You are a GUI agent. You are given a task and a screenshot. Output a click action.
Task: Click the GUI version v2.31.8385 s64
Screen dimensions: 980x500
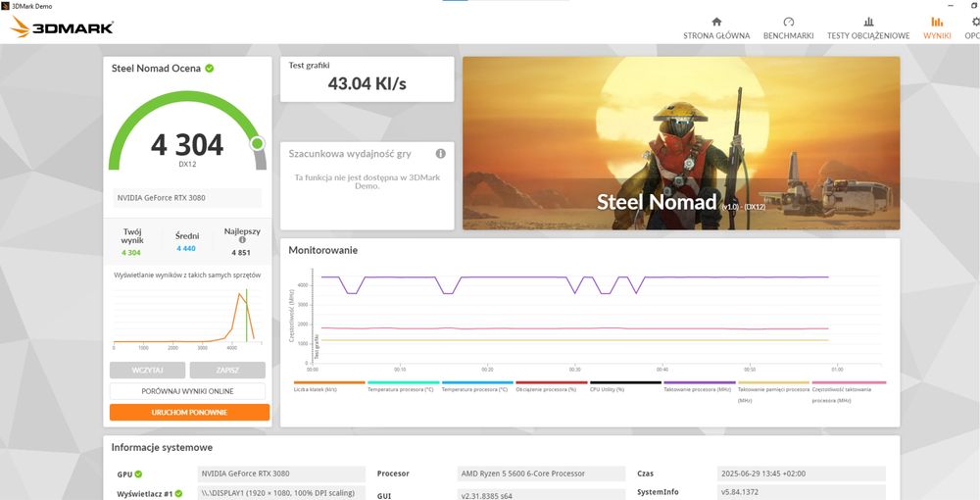(541, 494)
